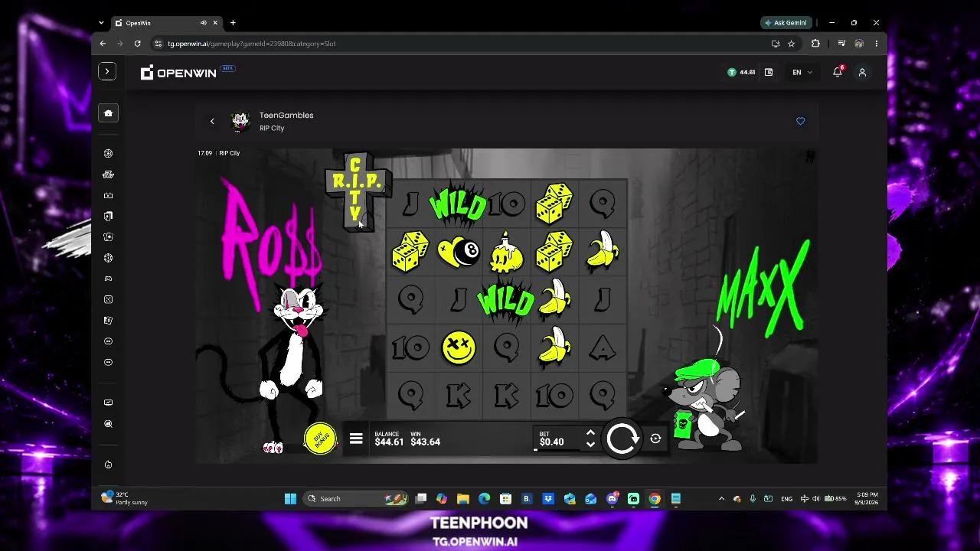The image size is (980, 551).
Task: Click the TeenGambles avatar thumbnail
Action: (x=240, y=121)
